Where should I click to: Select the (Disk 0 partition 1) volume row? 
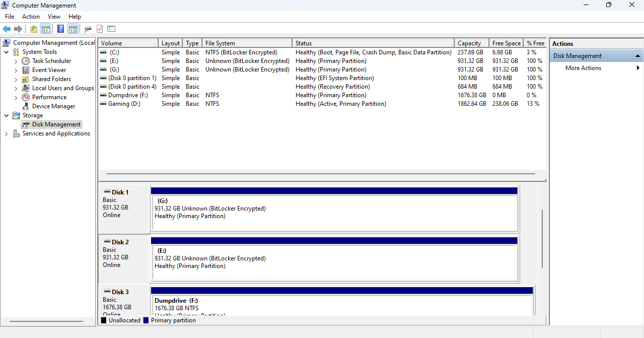click(322, 78)
